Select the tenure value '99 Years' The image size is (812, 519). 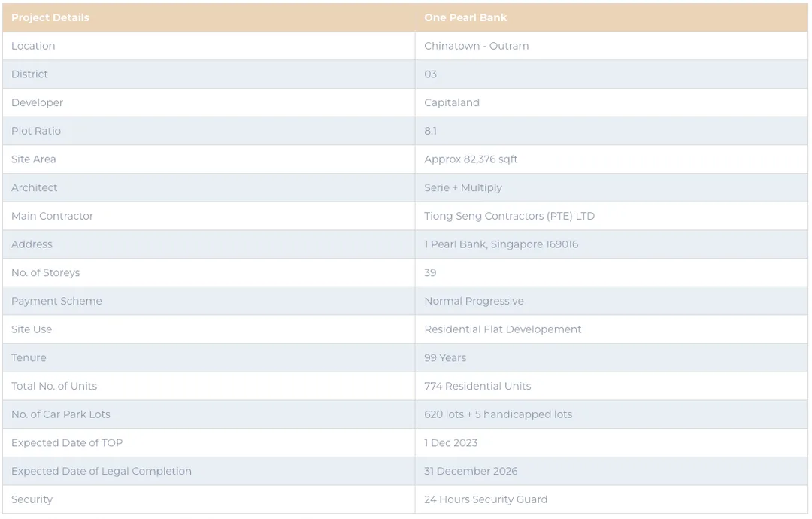[445, 358]
